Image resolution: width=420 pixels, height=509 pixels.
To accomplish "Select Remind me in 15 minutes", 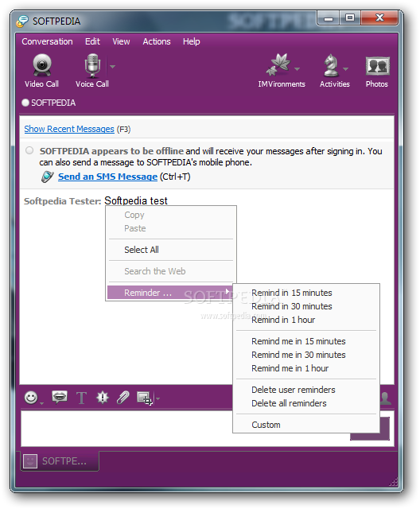I will coord(306,341).
